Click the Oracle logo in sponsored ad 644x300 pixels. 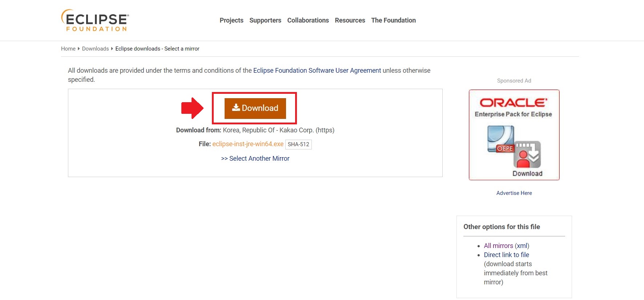pyautogui.click(x=513, y=103)
